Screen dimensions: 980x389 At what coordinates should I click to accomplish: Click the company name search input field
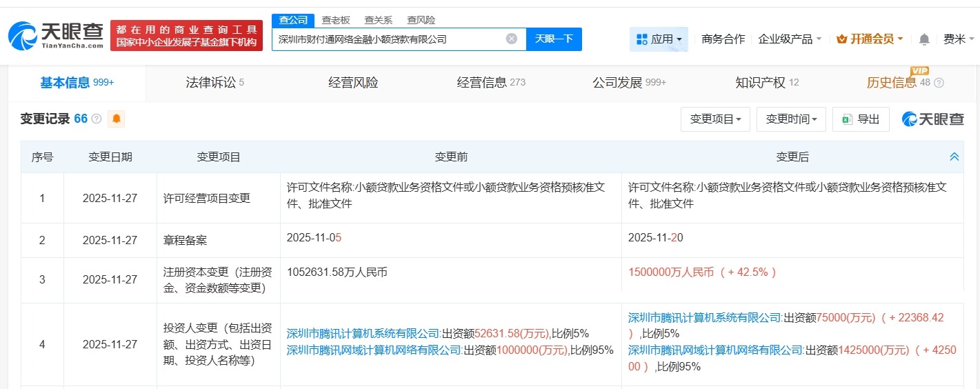click(390, 39)
